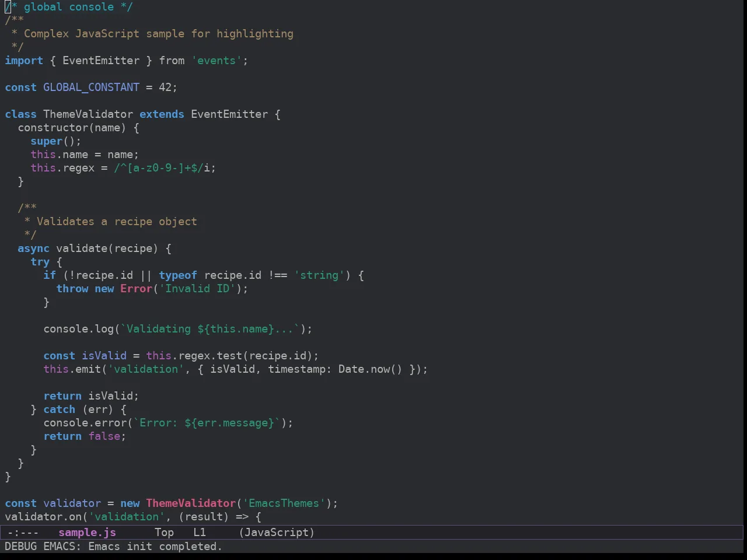The width and height of the screenshot is (747, 560).
Task: Click the 'async' keyword
Action: pos(33,249)
